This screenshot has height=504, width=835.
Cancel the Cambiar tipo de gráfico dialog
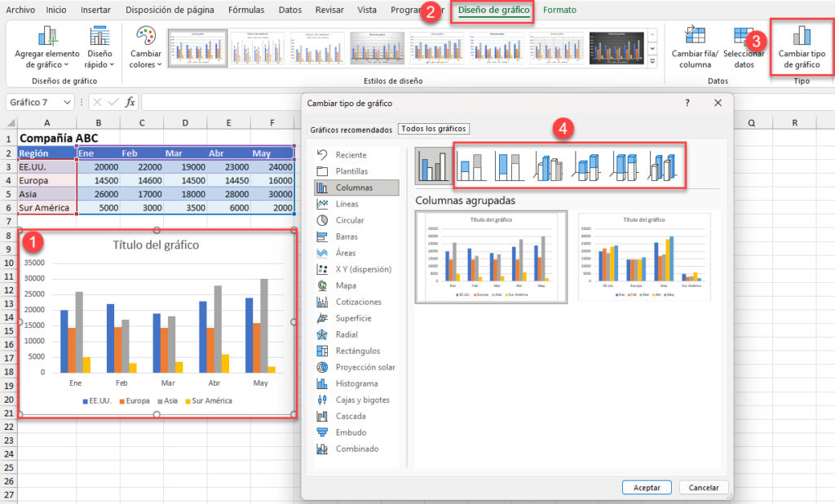click(703, 487)
